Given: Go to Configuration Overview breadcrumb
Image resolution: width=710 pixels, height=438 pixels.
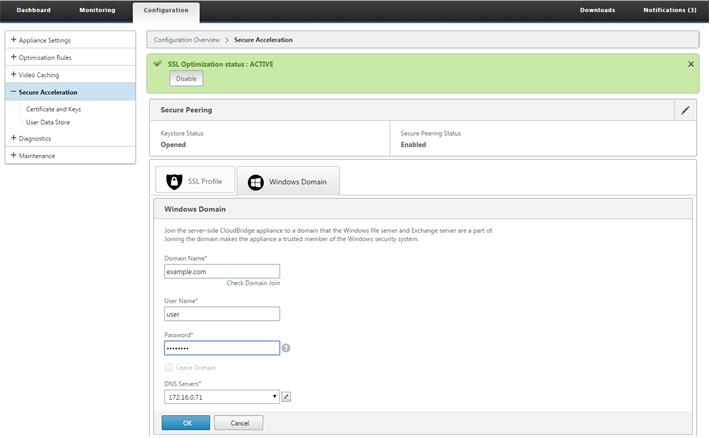Looking at the screenshot, I should pos(187,40).
